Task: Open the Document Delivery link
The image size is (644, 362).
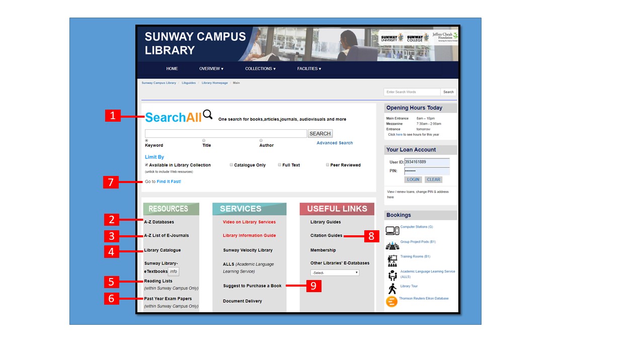Action: [243, 301]
